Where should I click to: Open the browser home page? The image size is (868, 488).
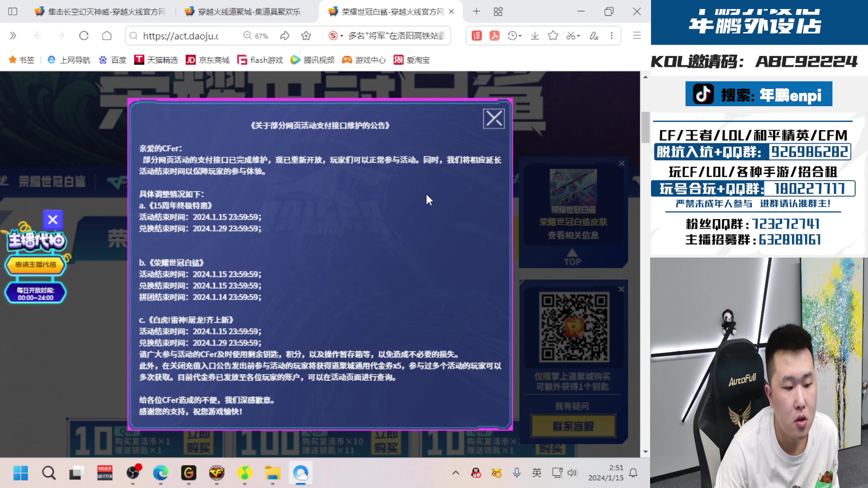coord(107,35)
